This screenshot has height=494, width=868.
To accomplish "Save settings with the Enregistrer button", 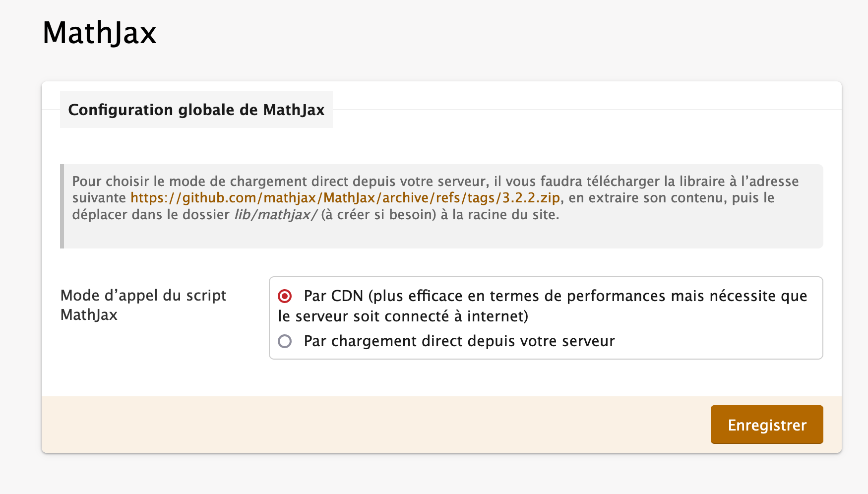I will (767, 425).
